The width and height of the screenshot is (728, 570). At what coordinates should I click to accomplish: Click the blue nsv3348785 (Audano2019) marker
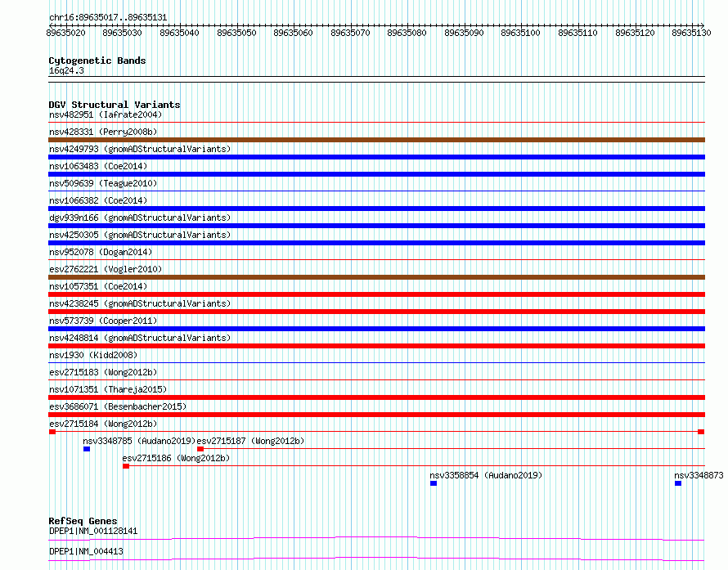[x=87, y=449]
